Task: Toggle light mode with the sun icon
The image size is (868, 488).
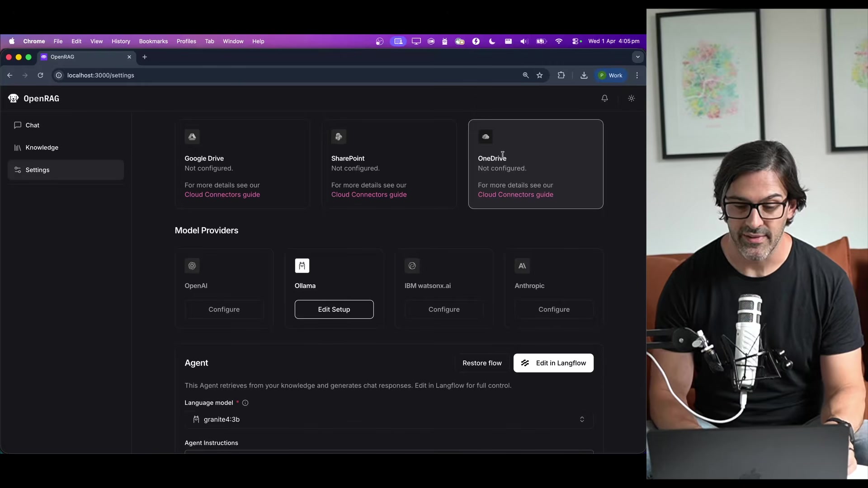Action: (631, 98)
